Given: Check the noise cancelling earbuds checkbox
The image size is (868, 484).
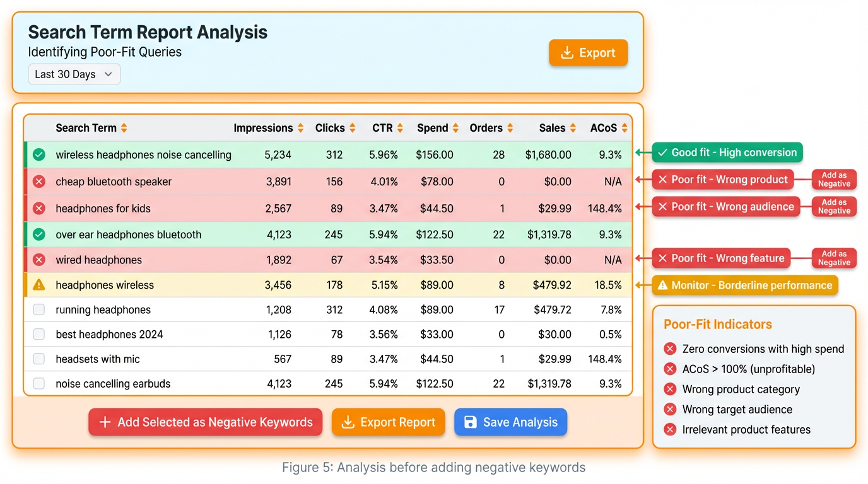Looking at the screenshot, I should pos(38,384).
